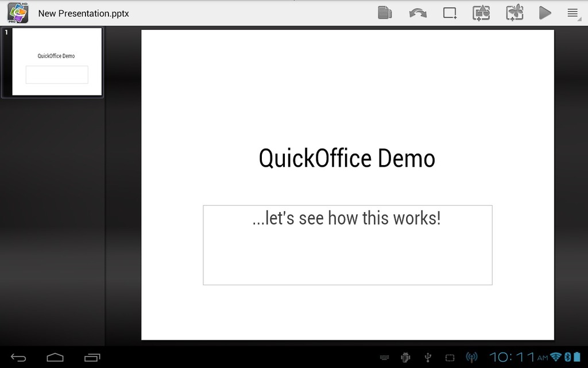Insert an image using picture icon

click(514, 13)
